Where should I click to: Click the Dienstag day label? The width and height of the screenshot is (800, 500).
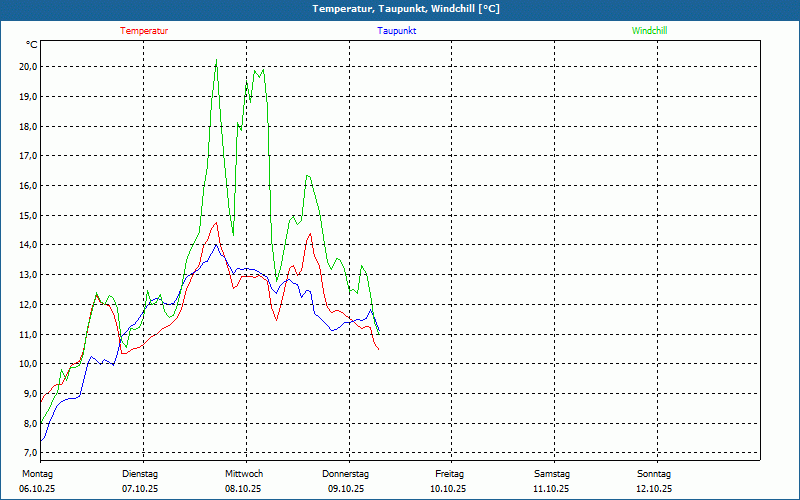(x=140, y=474)
